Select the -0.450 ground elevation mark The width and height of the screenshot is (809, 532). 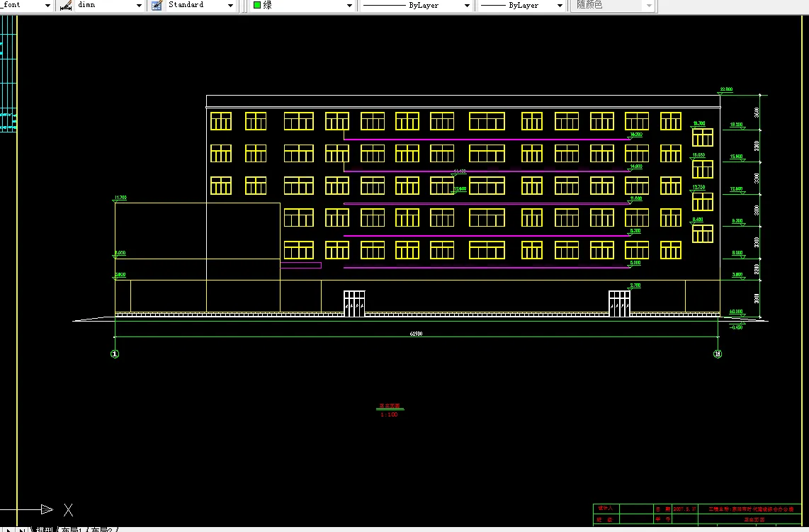[736, 327]
